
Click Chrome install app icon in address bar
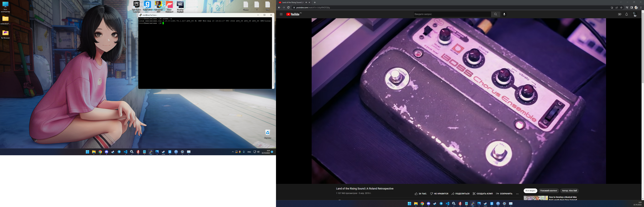click(x=612, y=7)
